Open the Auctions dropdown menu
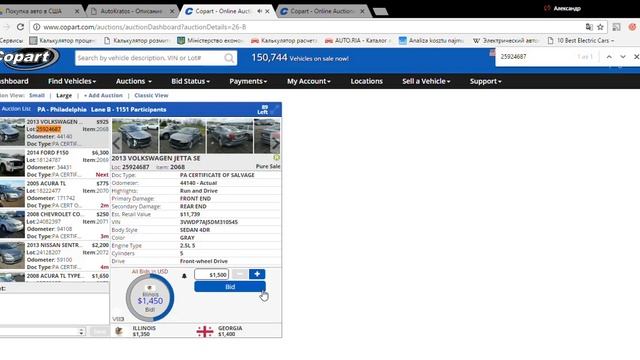This screenshot has width=640, height=360. pyautogui.click(x=133, y=81)
